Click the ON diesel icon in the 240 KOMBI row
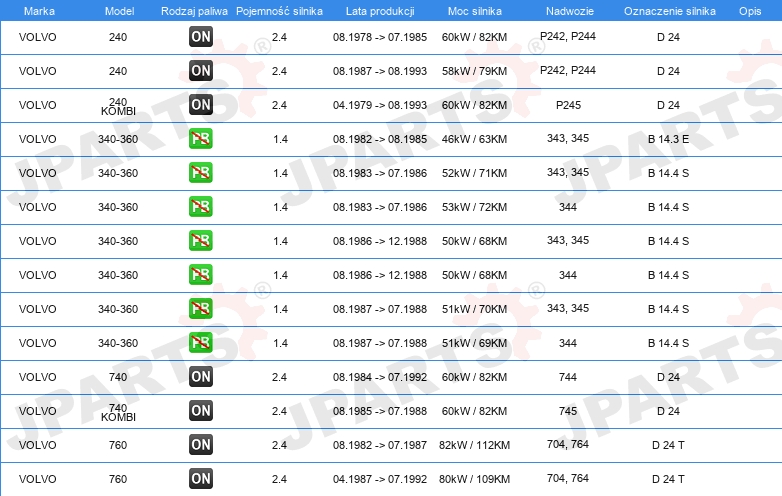Viewport: 782px width, 496px height. click(201, 105)
